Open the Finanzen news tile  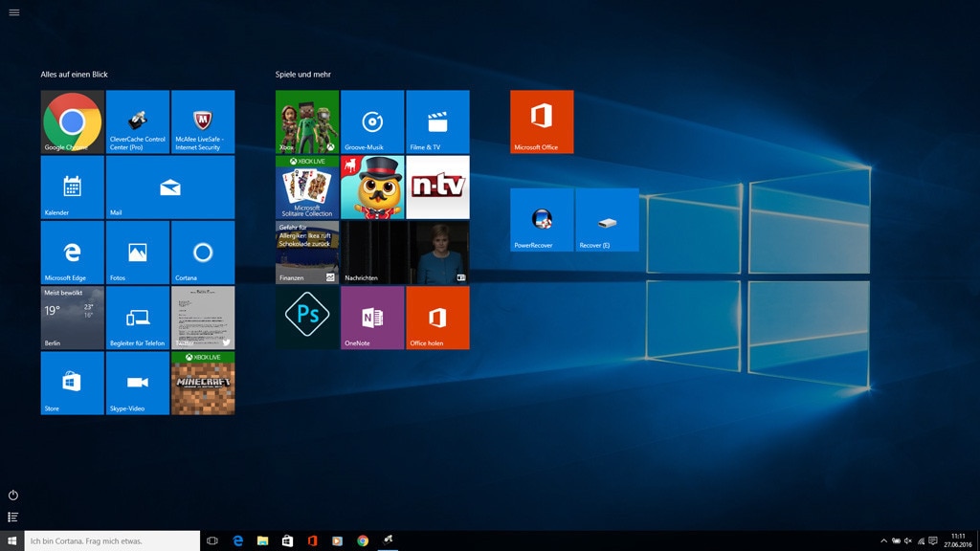(307, 253)
